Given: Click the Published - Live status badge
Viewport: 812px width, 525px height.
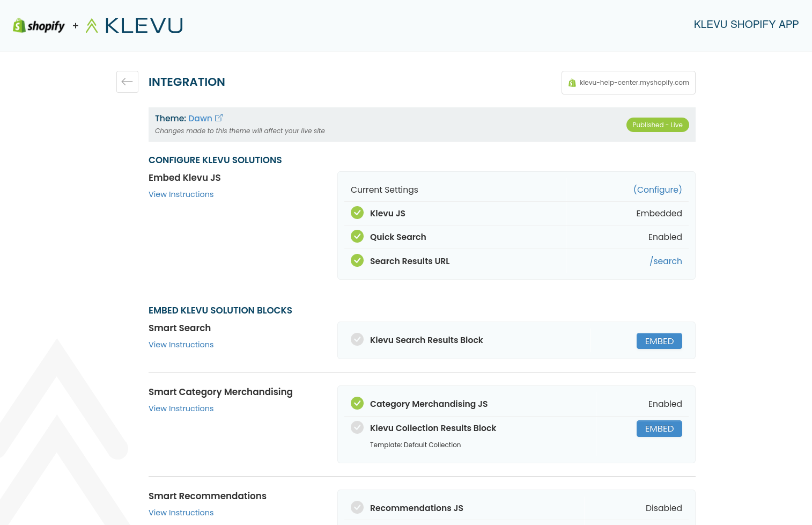Looking at the screenshot, I should pos(658,125).
